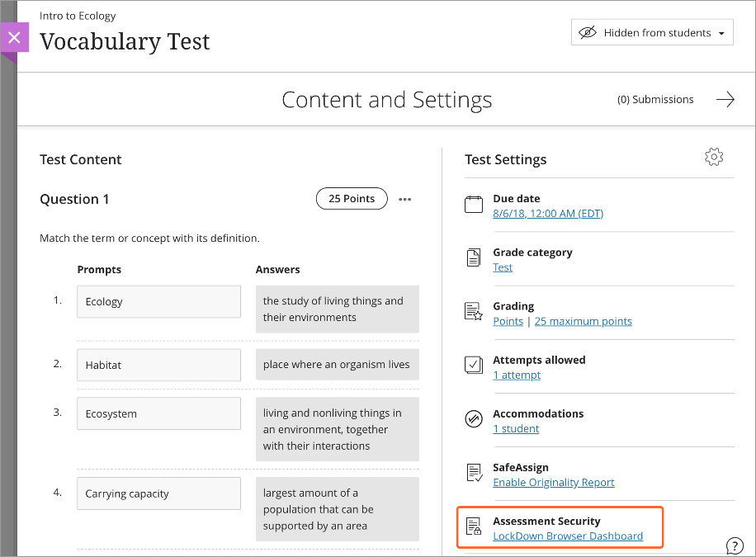
Task: Open the help question mark menu
Action: [734, 545]
